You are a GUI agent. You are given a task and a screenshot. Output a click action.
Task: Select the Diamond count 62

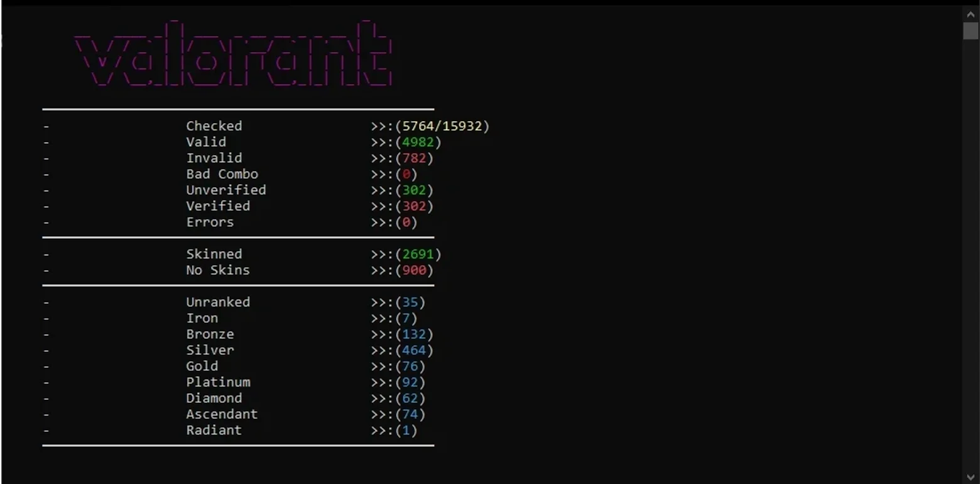click(x=410, y=399)
